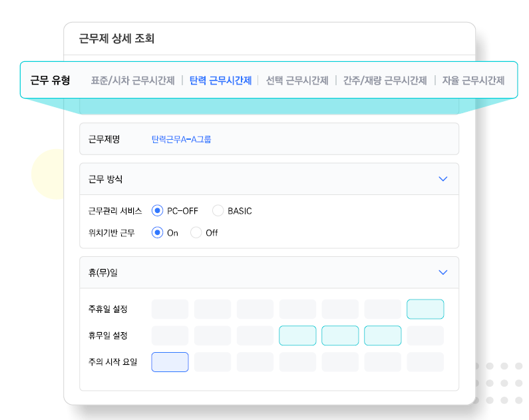The height and width of the screenshot is (420, 529).
Task: Collapse the 근무 방식 section chevron
Action: pos(443,179)
